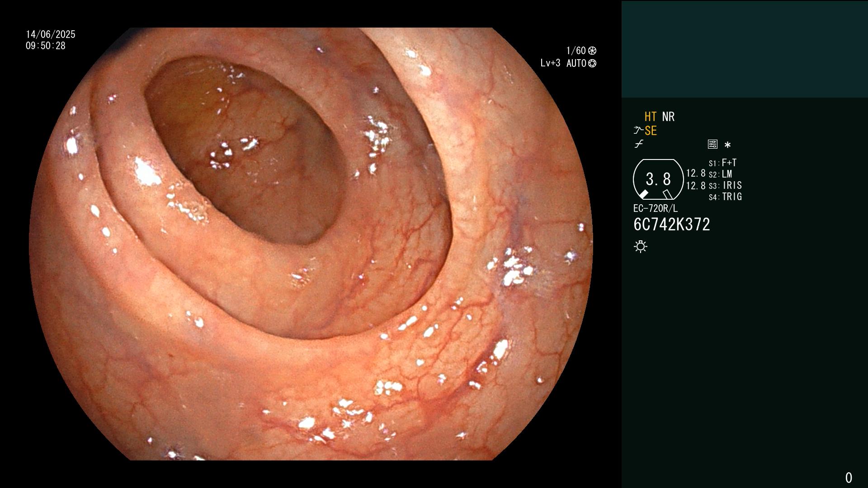The width and height of the screenshot is (868, 488).
Task: Click the tone curve icon below SE
Action: tap(639, 145)
